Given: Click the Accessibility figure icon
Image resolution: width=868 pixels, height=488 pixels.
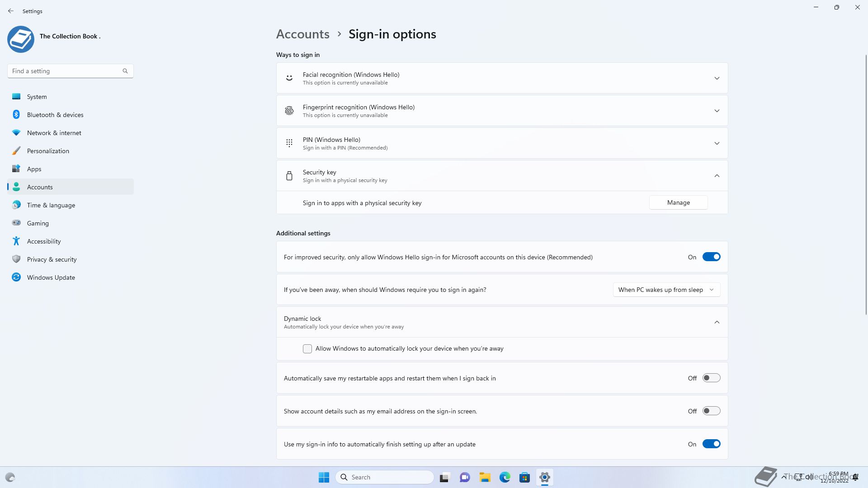Looking at the screenshot, I should click(16, 241).
